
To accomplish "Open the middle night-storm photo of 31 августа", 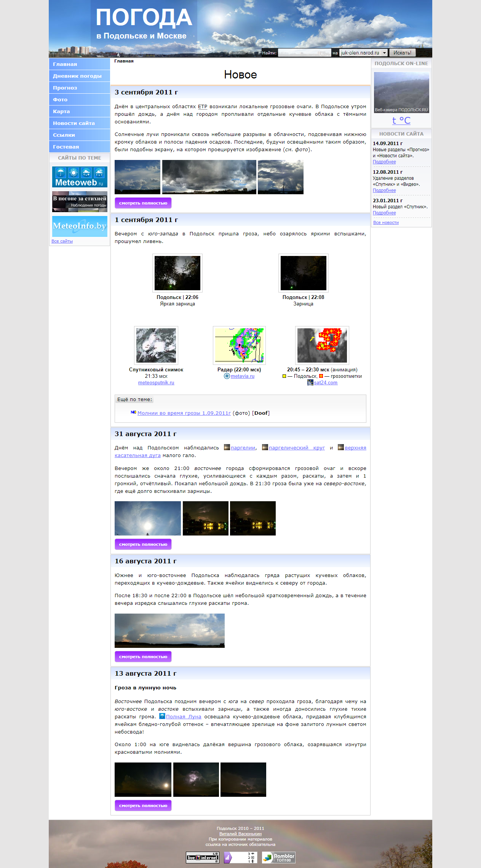I will pos(206,518).
